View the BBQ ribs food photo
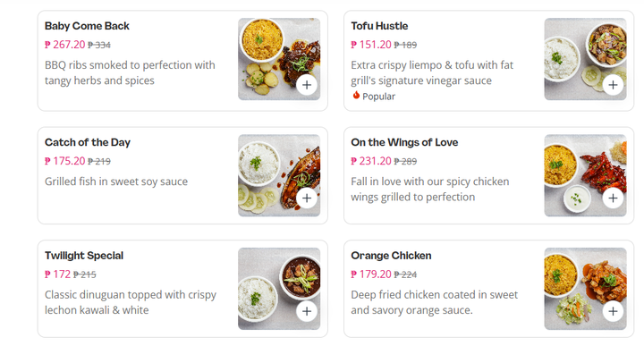Viewport: 644px width, 346px height. click(279, 59)
